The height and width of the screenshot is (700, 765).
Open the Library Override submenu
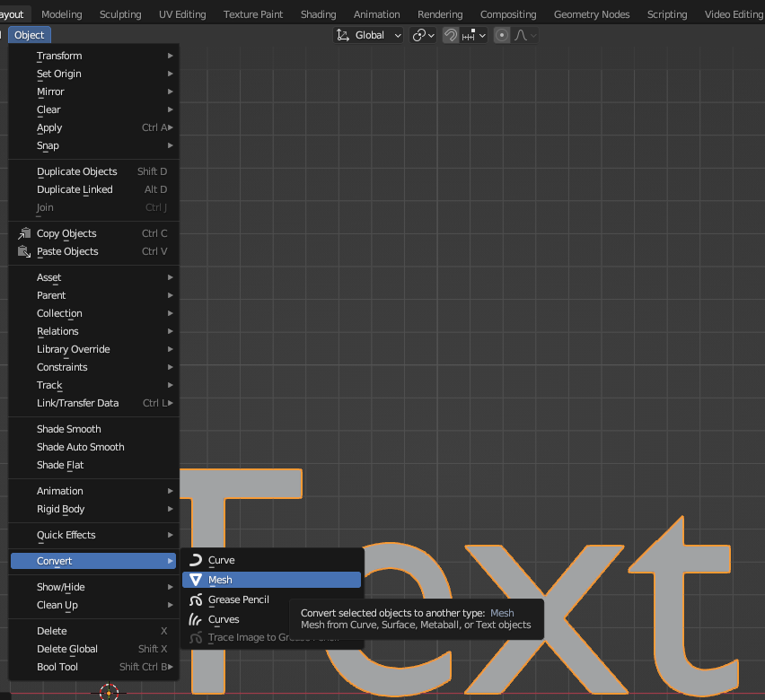[x=93, y=349]
